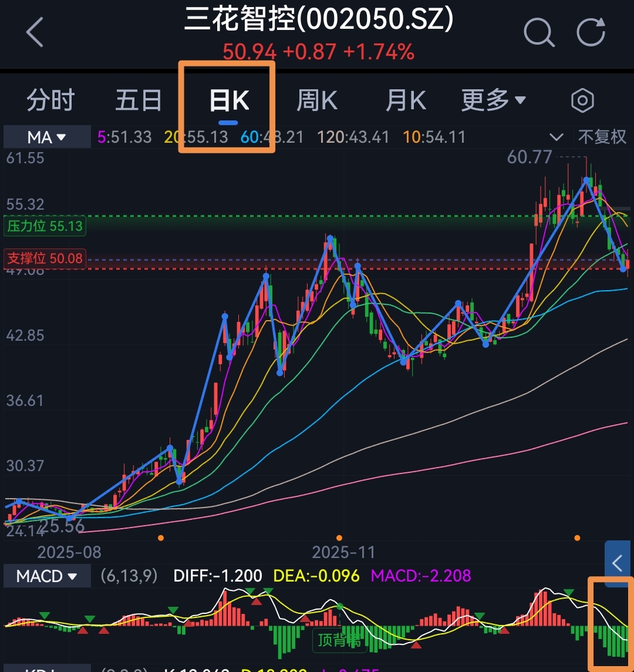Tap orange event dot below 2025-11 candles
The width and height of the screenshot is (634, 672).
(339, 538)
